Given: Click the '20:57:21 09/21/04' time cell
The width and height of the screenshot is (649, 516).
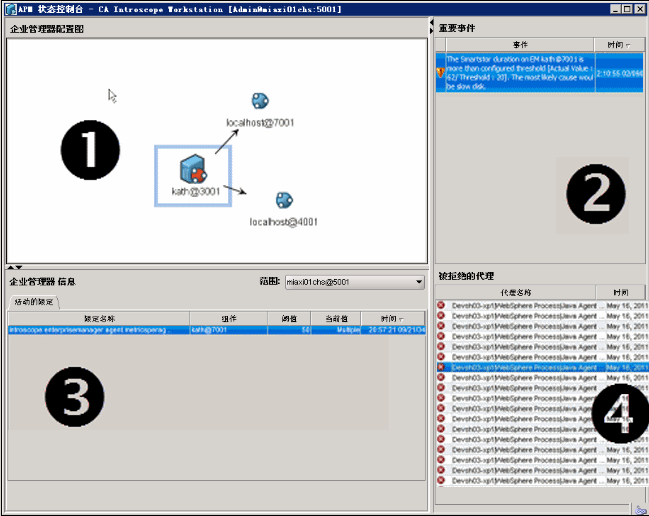Looking at the screenshot, I should pos(393,330).
